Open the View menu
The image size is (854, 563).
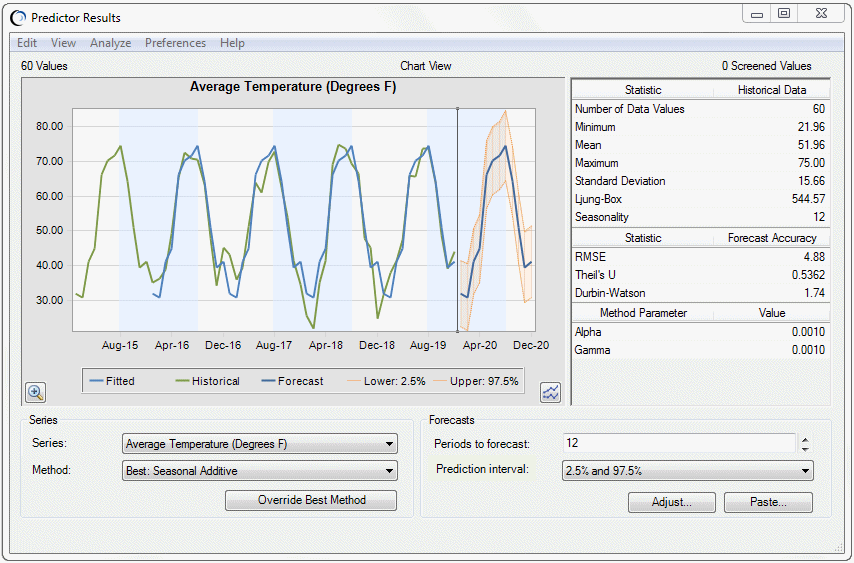(x=63, y=43)
